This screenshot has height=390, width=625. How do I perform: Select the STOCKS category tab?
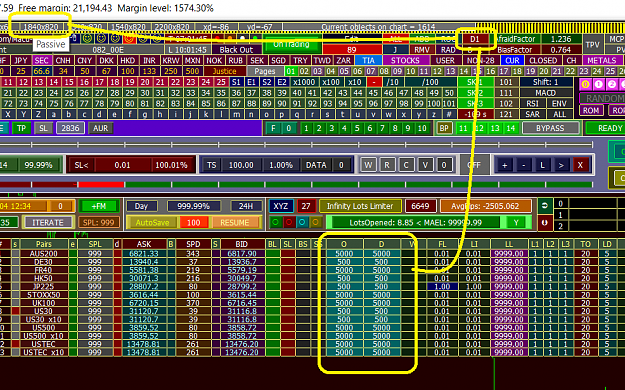(x=405, y=60)
